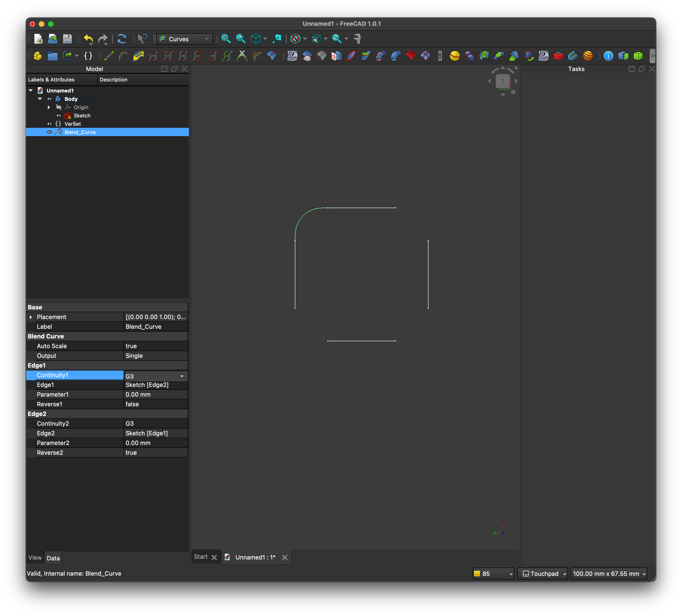
Task: Click the yellow sphere with red band
Action: pyautogui.click(x=455, y=56)
